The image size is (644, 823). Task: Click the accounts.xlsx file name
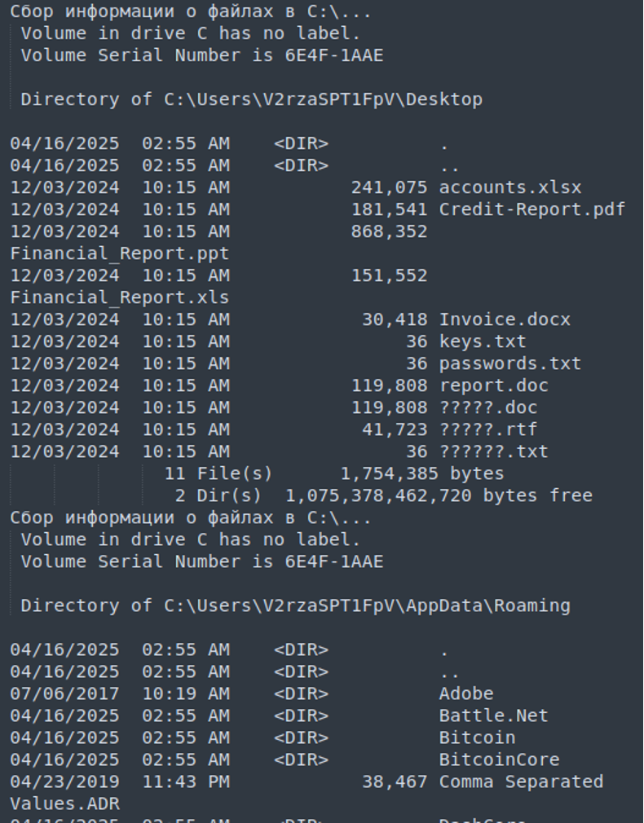click(510, 187)
